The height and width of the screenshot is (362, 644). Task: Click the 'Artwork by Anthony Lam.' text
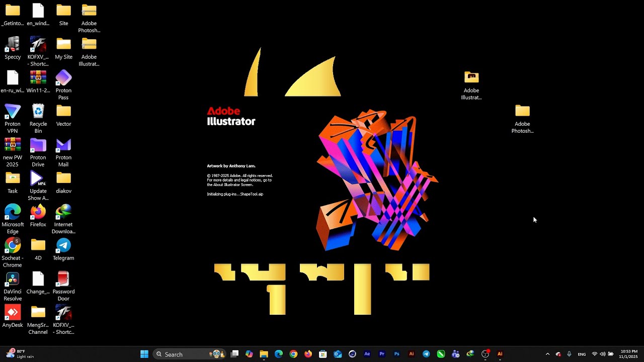click(231, 166)
